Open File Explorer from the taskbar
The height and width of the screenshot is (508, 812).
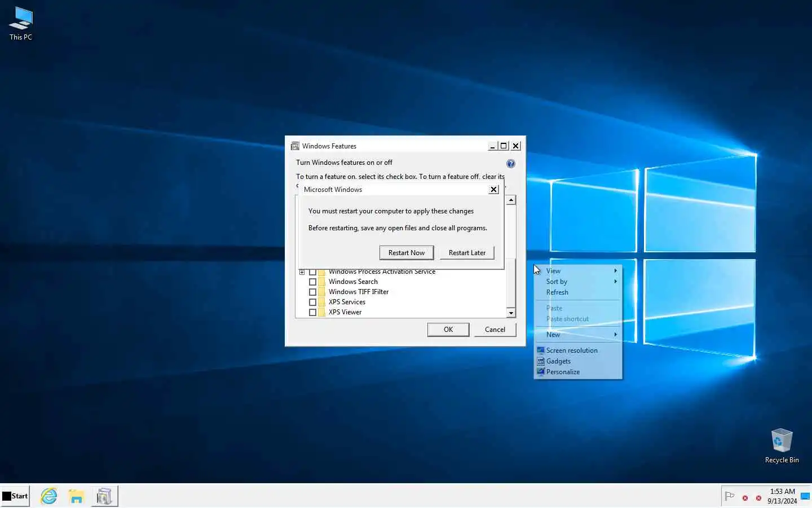(x=76, y=496)
